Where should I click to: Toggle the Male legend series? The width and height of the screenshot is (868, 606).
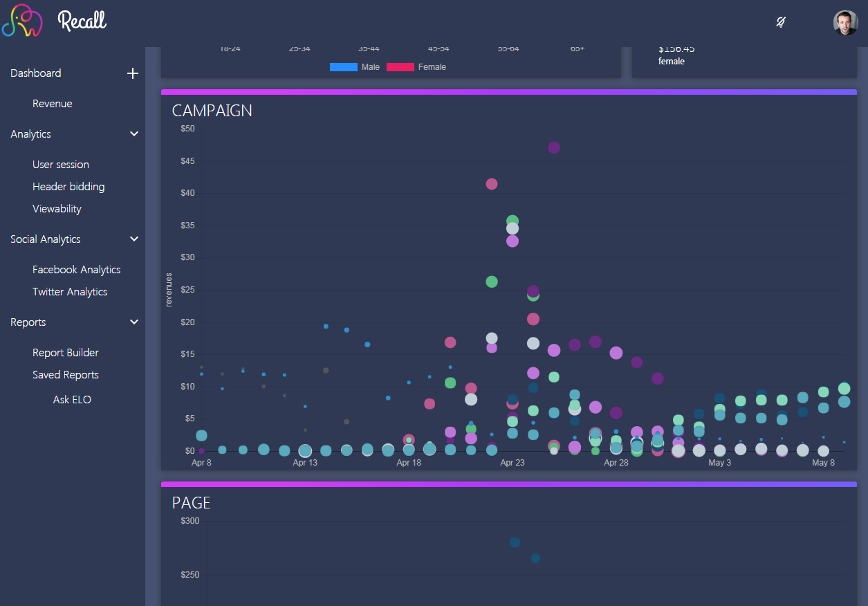pyautogui.click(x=355, y=67)
